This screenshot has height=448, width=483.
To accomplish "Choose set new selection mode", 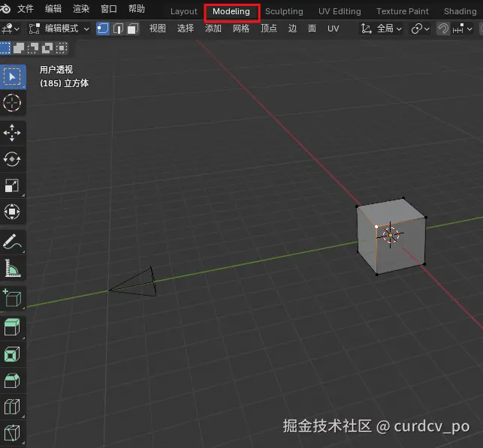I will click(5, 48).
